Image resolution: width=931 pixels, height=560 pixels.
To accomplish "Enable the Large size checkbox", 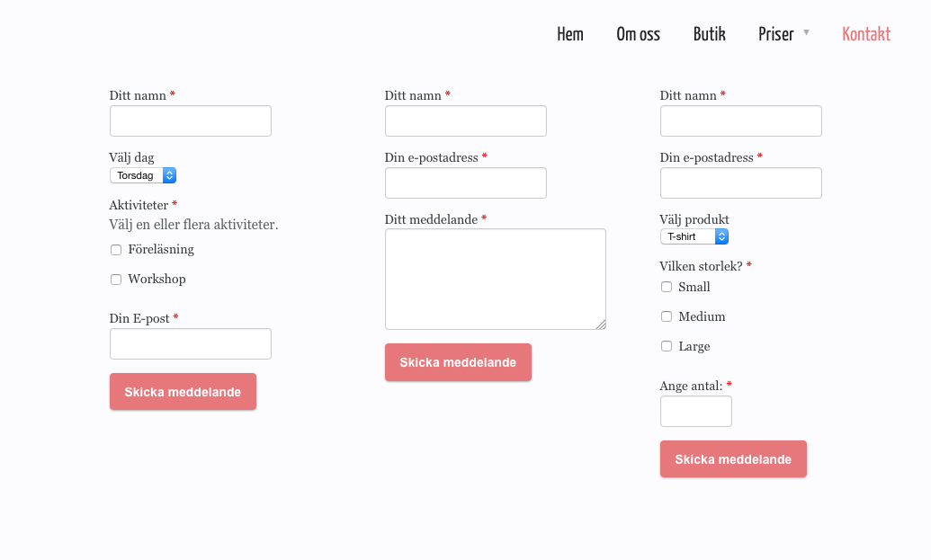I will [x=667, y=346].
